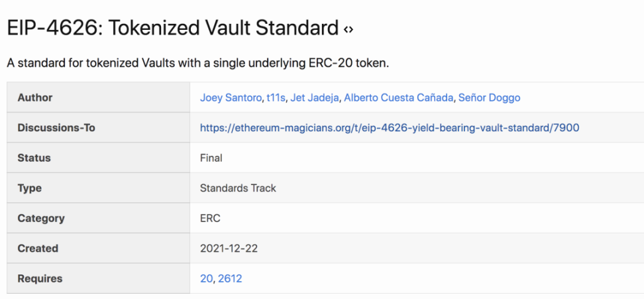The width and height of the screenshot is (644, 299).
Task: Open the t11s author link
Action: (276, 97)
